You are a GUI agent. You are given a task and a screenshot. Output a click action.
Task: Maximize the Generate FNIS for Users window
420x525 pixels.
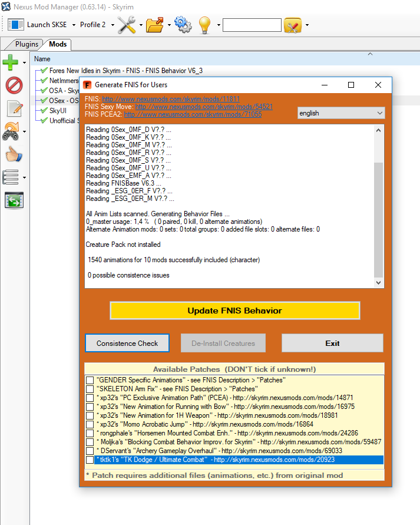point(350,85)
